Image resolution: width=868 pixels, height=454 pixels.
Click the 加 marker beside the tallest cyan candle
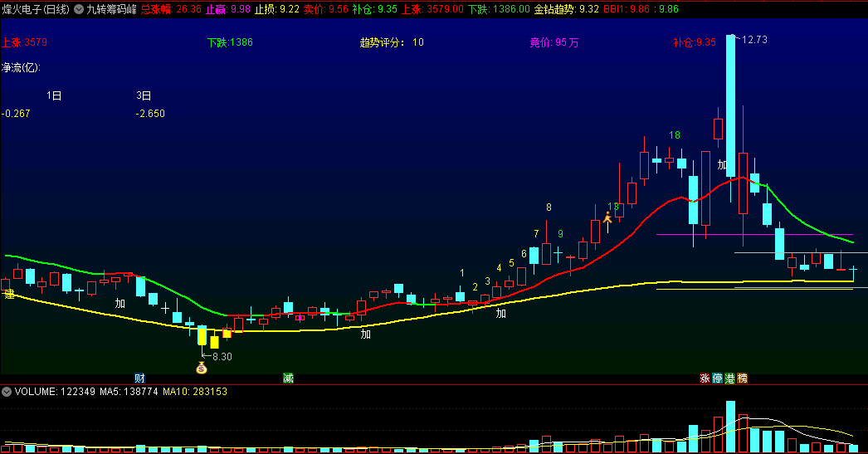pyautogui.click(x=722, y=164)
